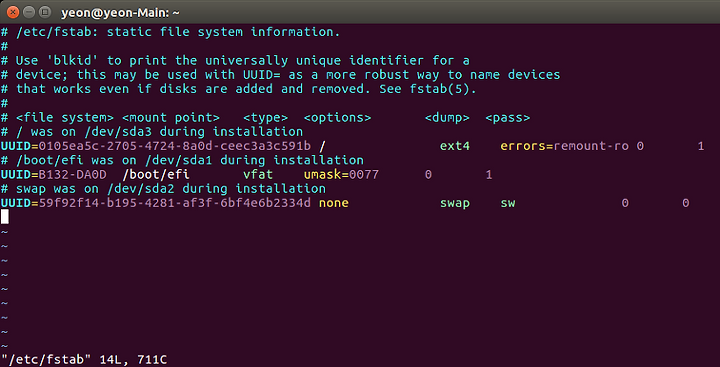Click the <pass> column header
Screen dimensions: 720x367
pos(508,118)
